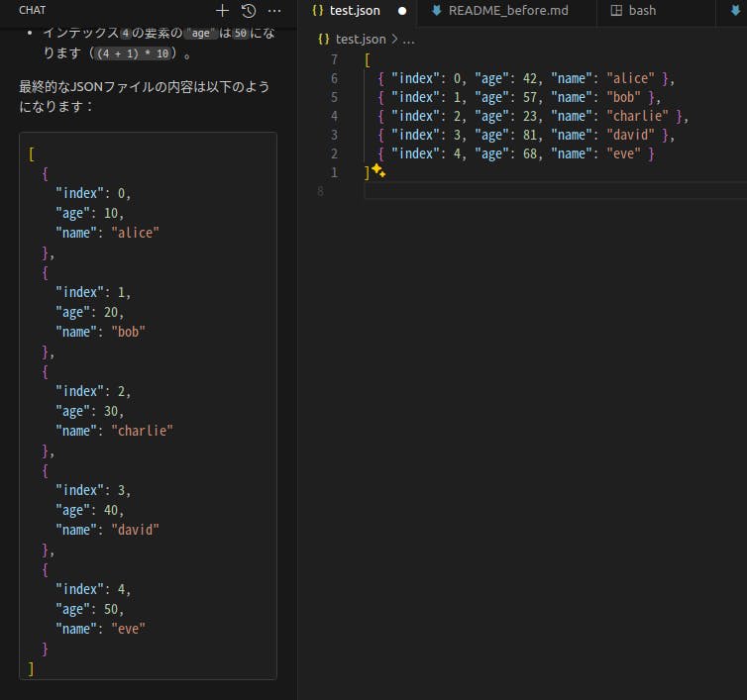Click the inline code (4 + 1) * 10
The image size is (747, 700).
click(x=133, y=53)
